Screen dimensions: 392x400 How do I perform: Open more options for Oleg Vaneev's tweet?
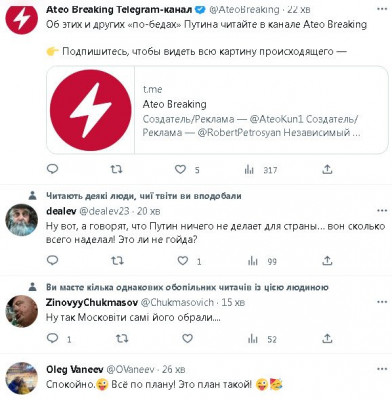point(382,369)
